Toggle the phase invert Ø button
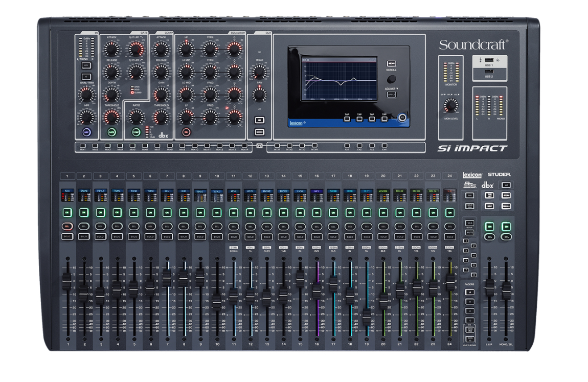Screen dimensions: 588x382 [x=86, y=77]
